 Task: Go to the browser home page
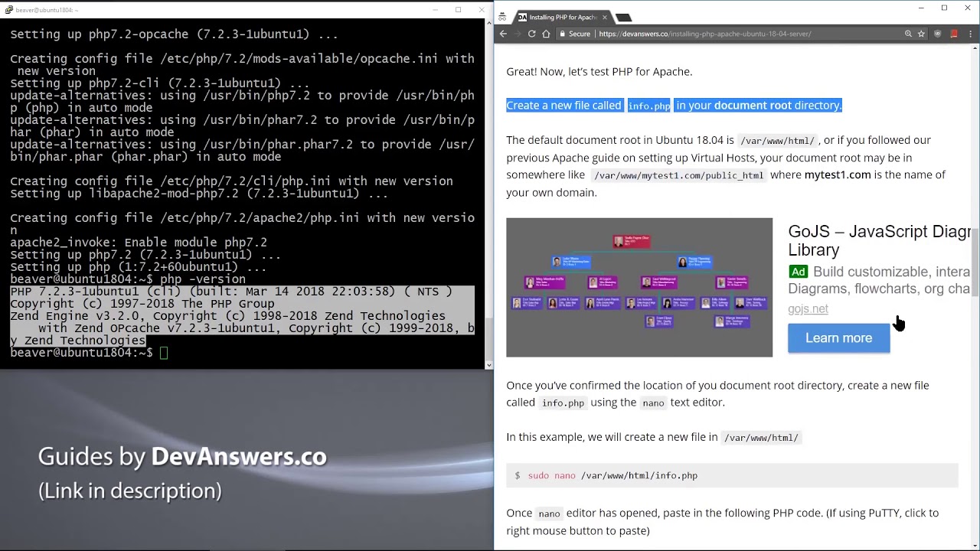pyautogui.click(x=546, y=34)
